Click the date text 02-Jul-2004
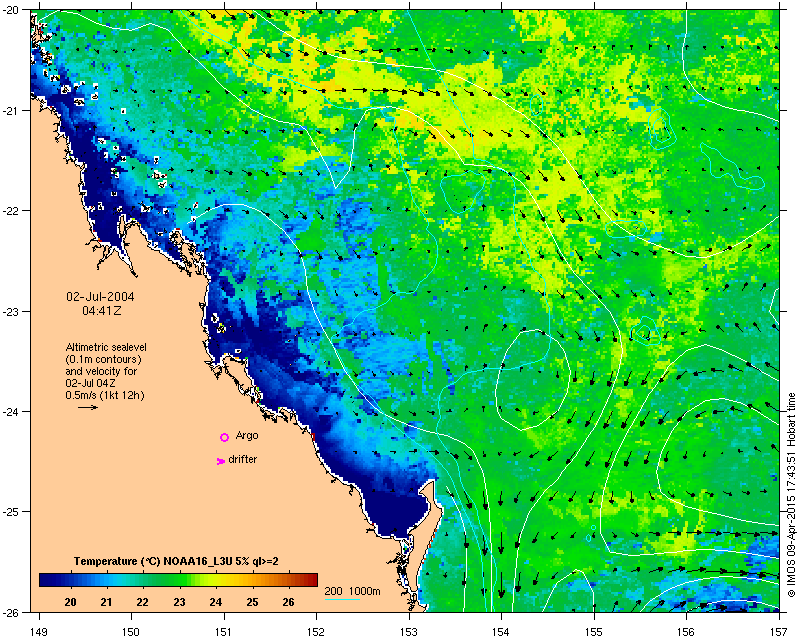The image size is (800, 640). tap(101, 297)
